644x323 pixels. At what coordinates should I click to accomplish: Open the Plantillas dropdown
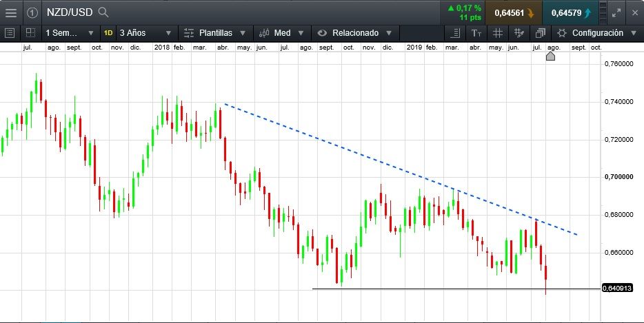click(215, 33)
